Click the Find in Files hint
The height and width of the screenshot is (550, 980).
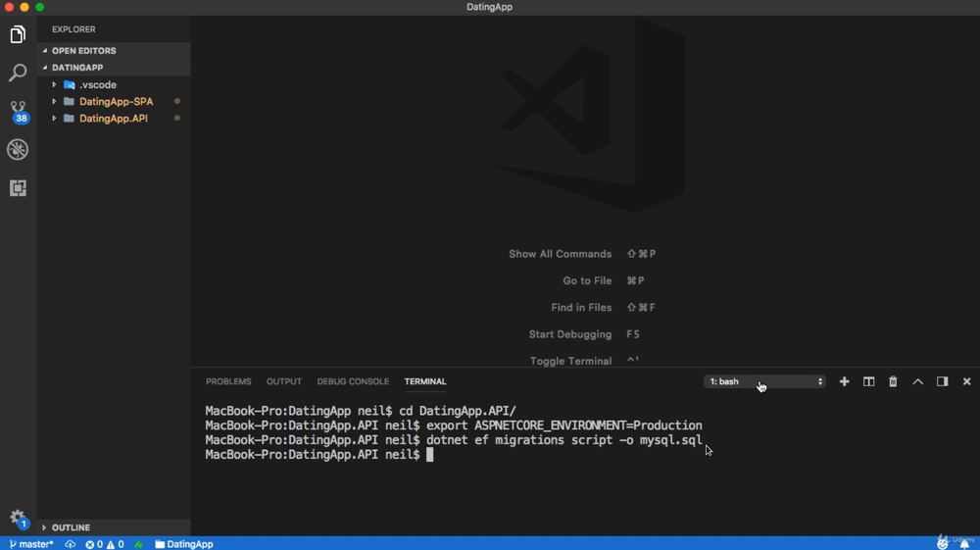(x=603, y=308)
